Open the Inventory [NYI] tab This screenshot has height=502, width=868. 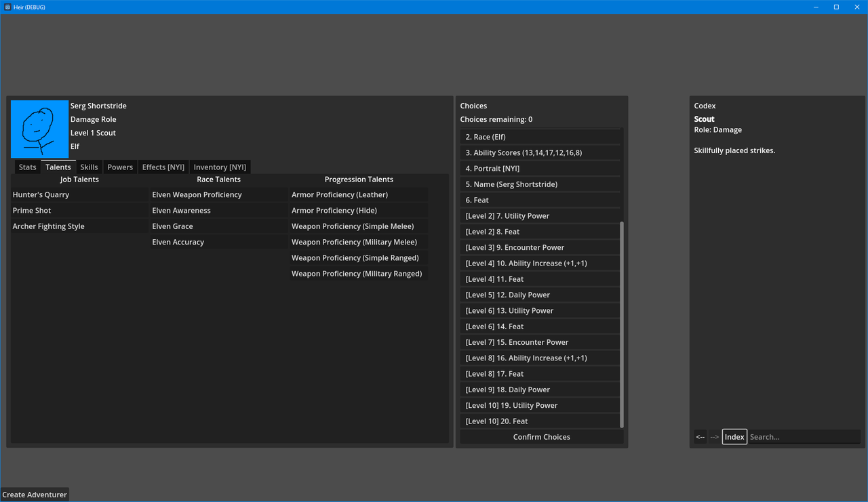point(220,167)
